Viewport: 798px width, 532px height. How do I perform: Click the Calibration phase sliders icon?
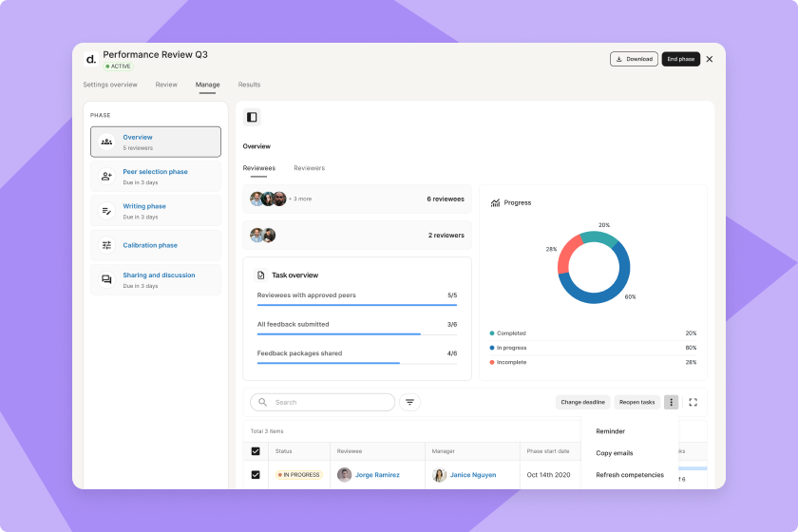[x=106, y=245]
